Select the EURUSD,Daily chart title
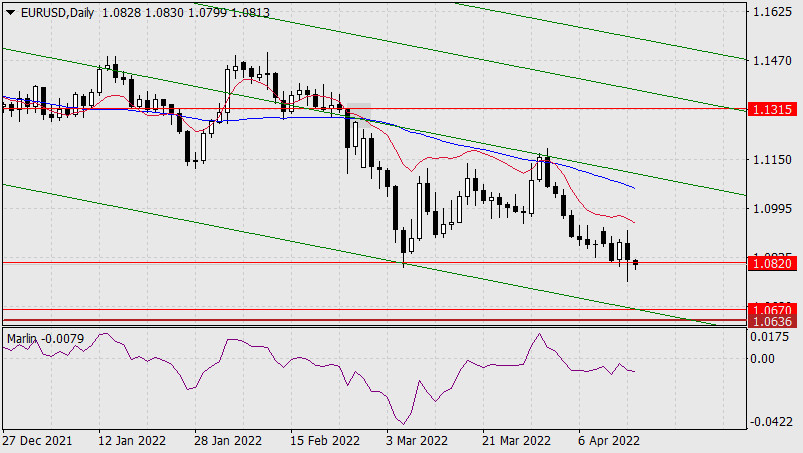The height and width of the screenshot is (453, 803). point(57,13)
